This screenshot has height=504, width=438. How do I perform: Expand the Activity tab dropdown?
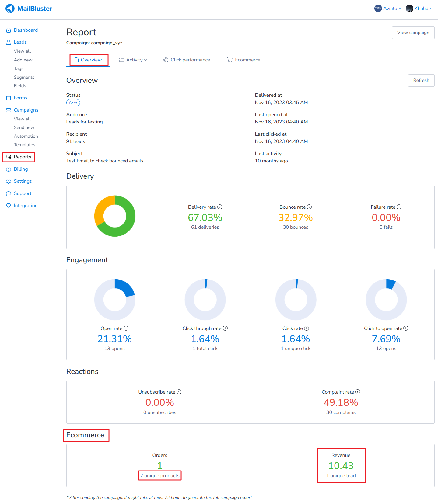(133, 60)
